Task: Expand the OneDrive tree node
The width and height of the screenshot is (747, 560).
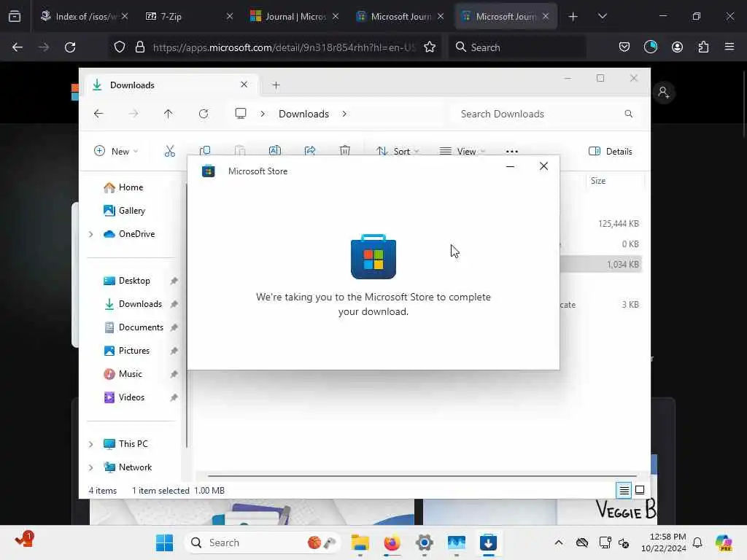Action: click(90, 234)
